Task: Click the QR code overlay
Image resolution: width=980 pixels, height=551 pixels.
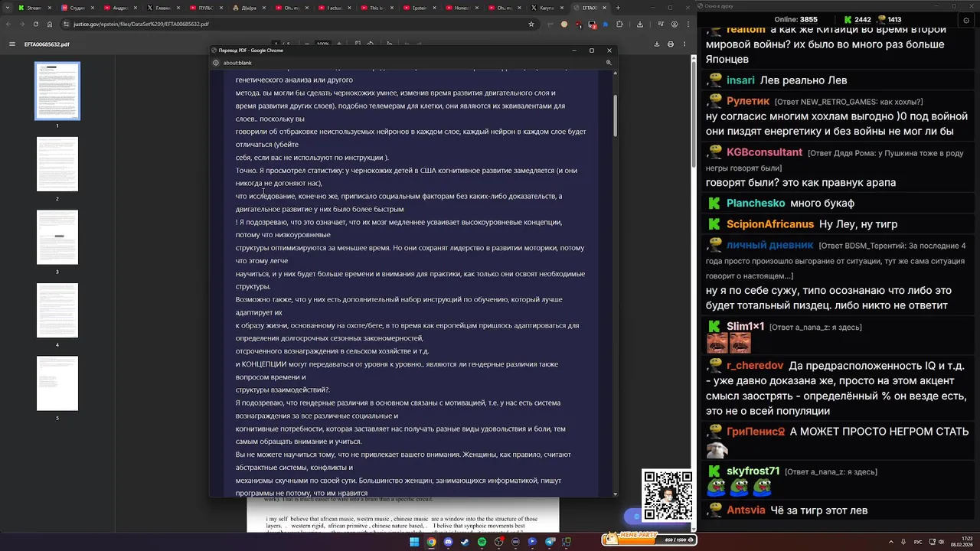Action: point(667,495)
